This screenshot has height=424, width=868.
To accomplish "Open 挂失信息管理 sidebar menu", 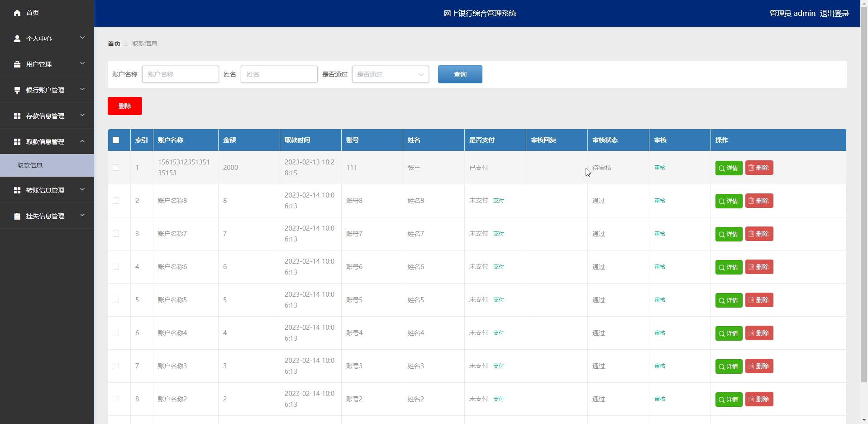I will tap(47, 216).
